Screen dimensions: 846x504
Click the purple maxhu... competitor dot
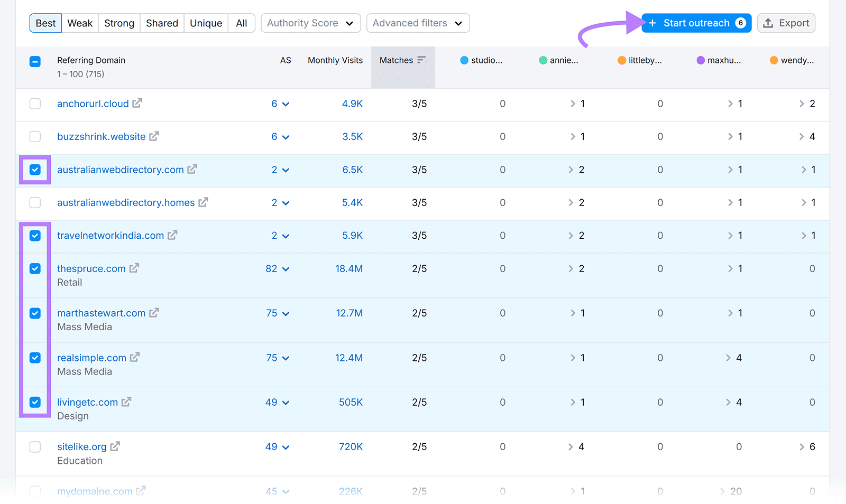700,60
